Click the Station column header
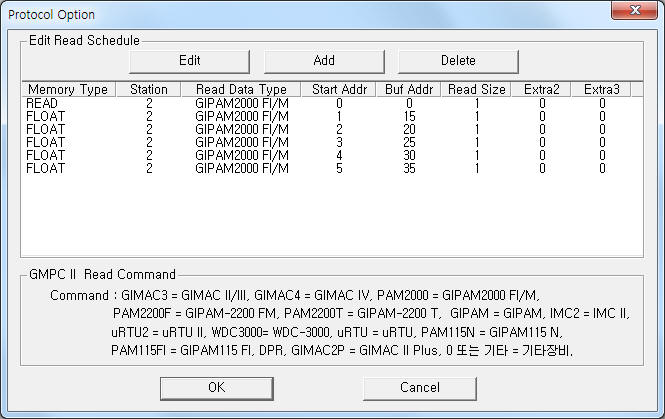The image size is (665, 419). 148,89
